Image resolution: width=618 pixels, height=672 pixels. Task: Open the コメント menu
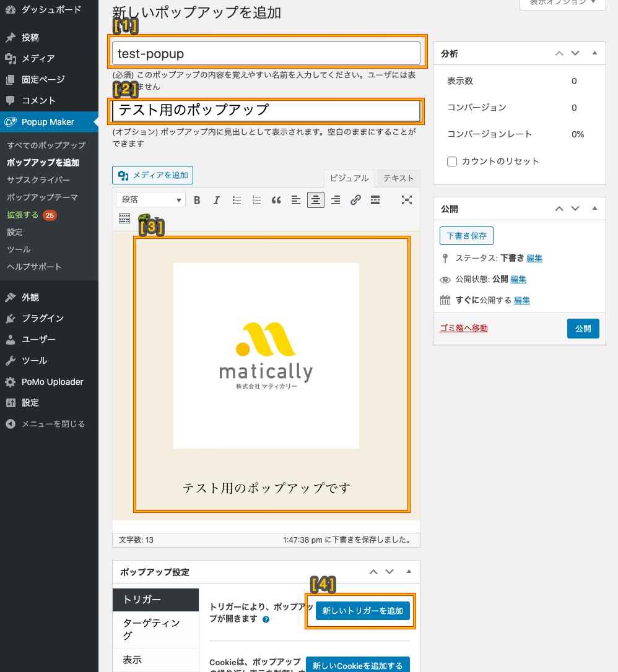coord(50,100)
